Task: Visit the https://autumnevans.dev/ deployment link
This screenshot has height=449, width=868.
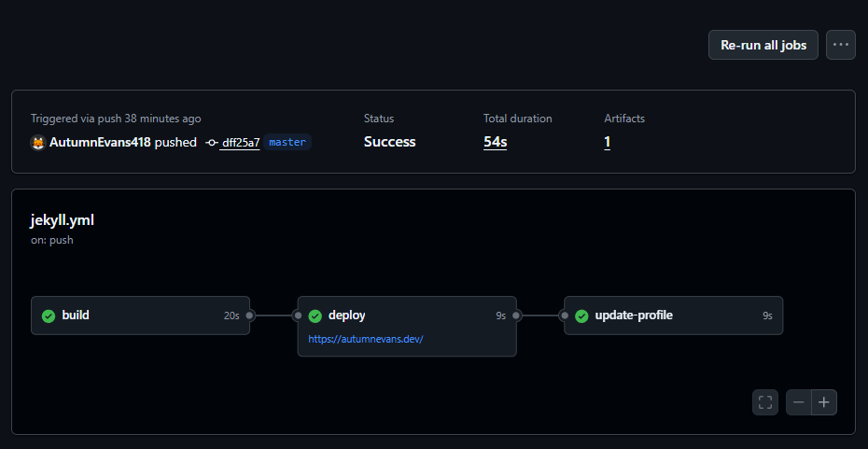Action: pos(366,339)
